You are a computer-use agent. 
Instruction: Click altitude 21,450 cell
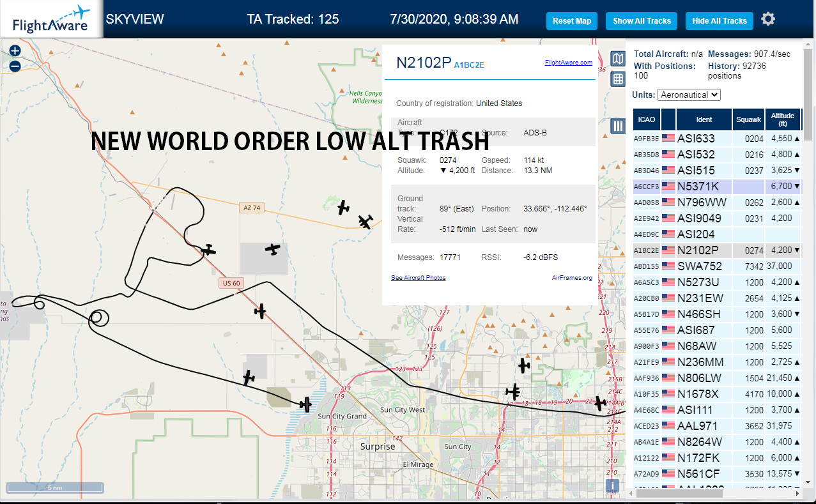pos(781,378)
